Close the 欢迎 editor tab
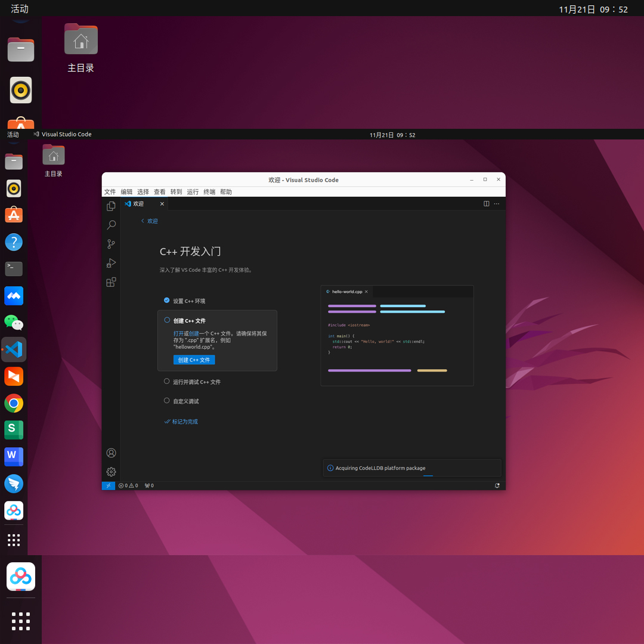This screenshot has height=644, width=644. click(162, 204)
